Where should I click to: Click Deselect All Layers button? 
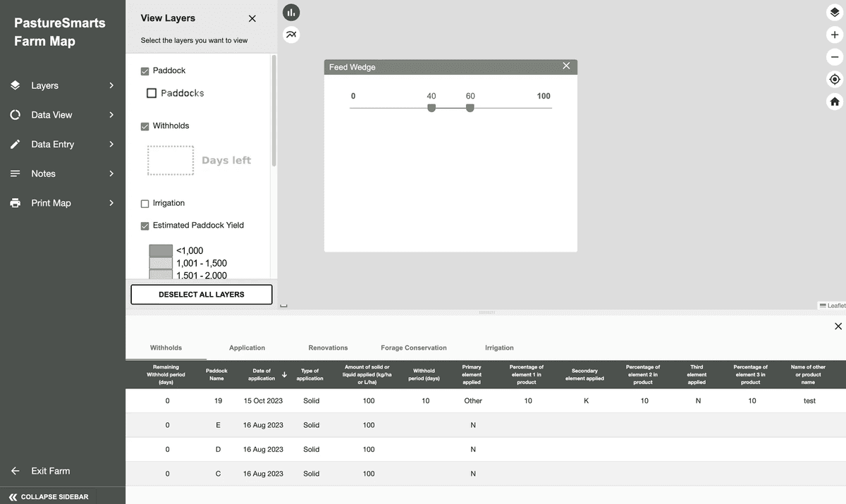(x=201, y=295)
